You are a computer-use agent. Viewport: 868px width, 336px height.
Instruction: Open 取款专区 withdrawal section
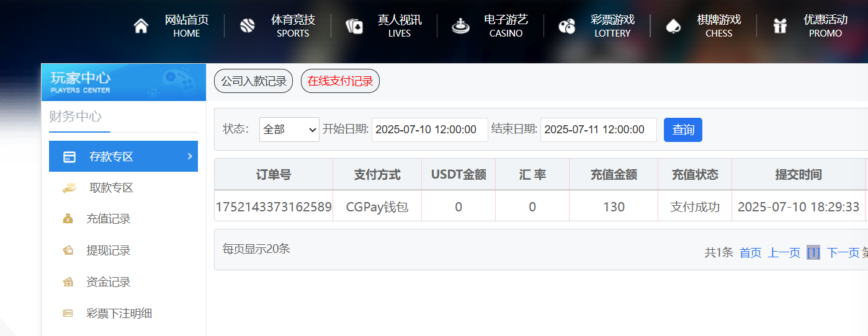click(111, 188)
